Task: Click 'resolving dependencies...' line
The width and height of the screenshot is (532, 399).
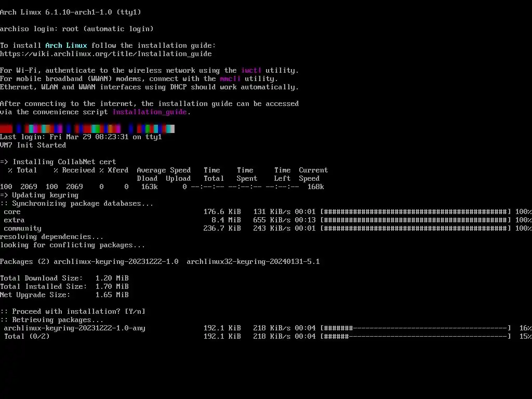Action: (51, 237)
